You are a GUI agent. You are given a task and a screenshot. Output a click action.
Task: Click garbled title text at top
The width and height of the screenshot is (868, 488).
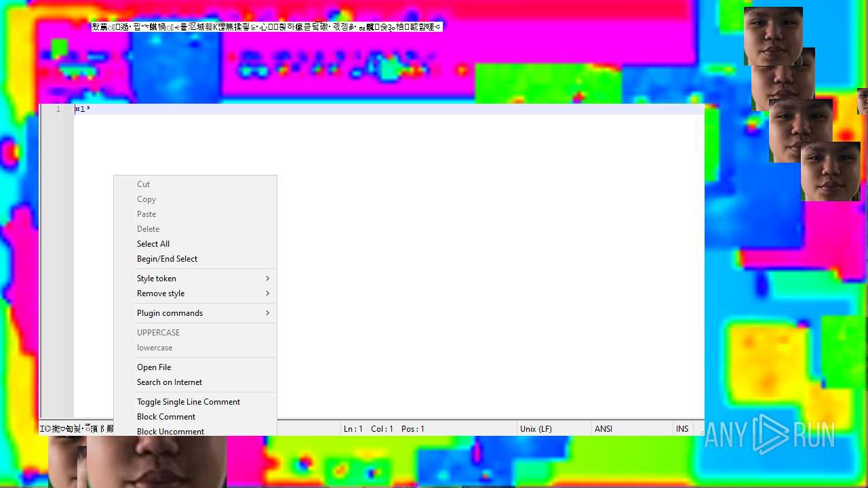(267, 27)
